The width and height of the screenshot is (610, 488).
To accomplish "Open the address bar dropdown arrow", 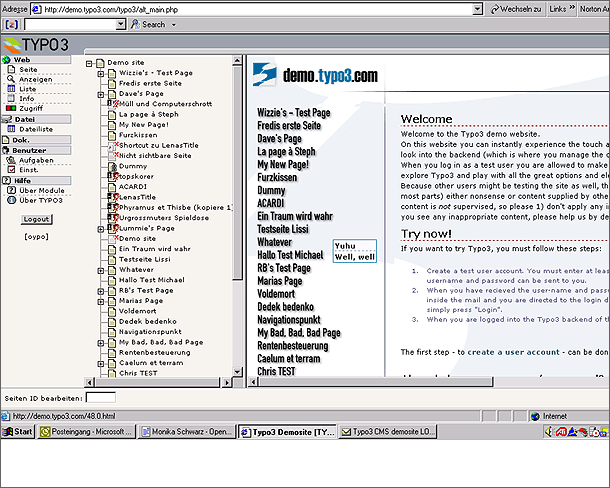I will 478,9.
